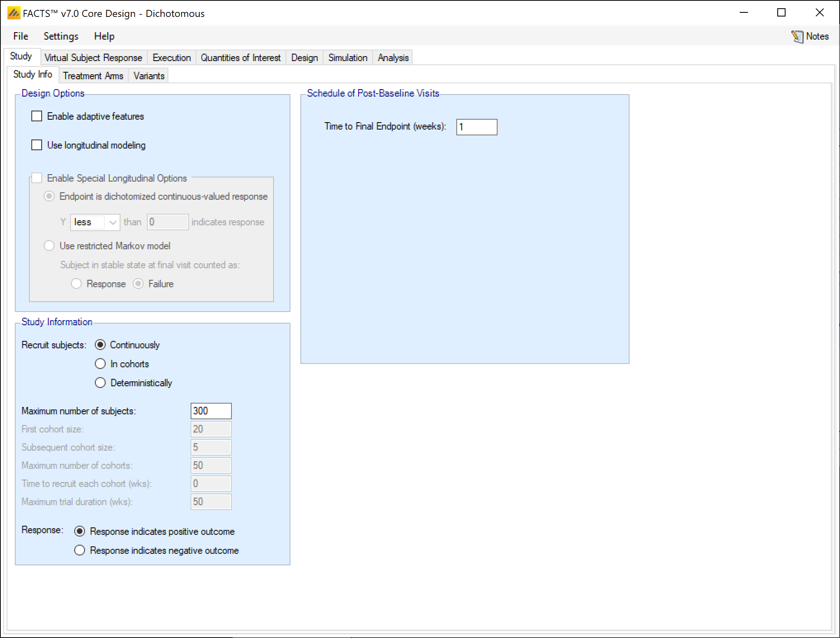Open the Settings menu
The image size is (840, 638).
coord(61,36)
